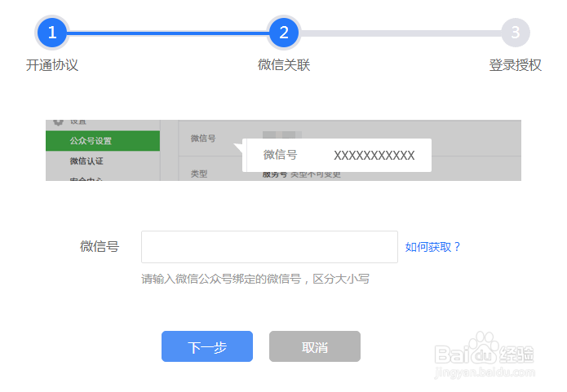
Task: Select step 3 circle 登录授权
Action: click(516, 33)
